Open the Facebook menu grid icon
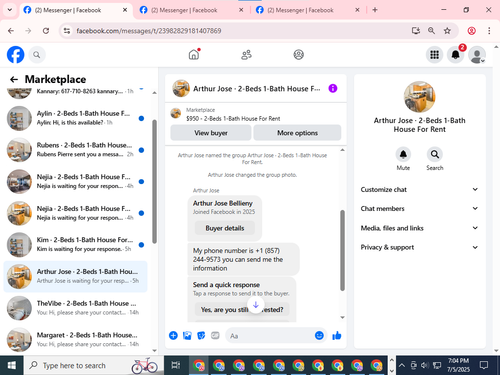 point(434,55)
